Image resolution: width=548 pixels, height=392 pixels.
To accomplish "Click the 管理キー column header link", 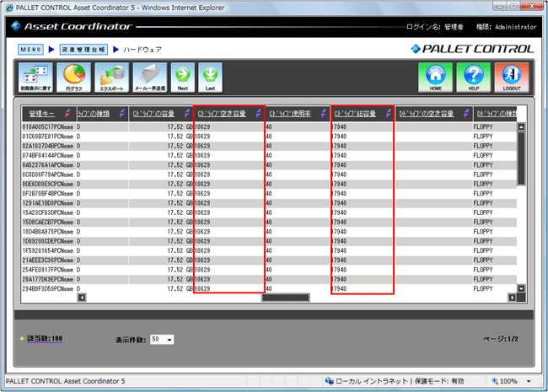I will (41, 114).
